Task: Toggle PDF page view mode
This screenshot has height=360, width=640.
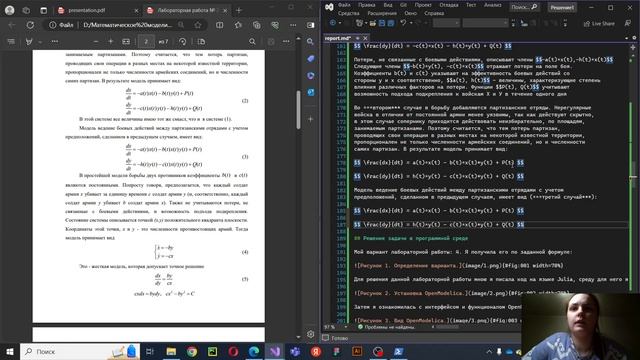Action: (x=201, y=42)
